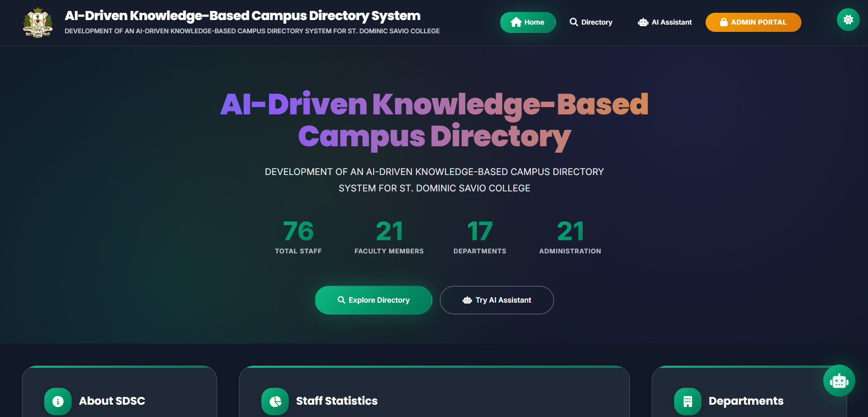Open the AI Assistant nav tab
868x417 pixels.
point(665,22)
